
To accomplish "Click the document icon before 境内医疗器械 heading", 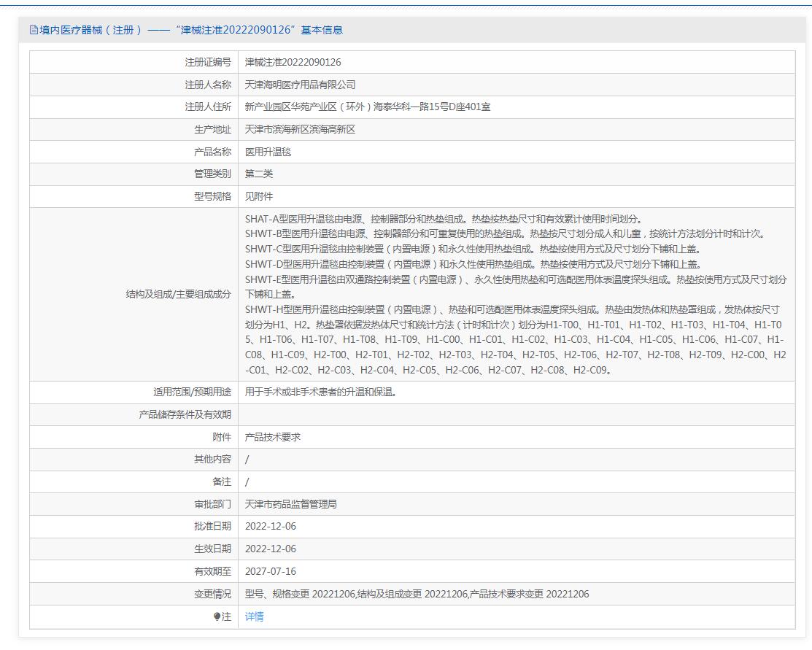I will point(34,30).
